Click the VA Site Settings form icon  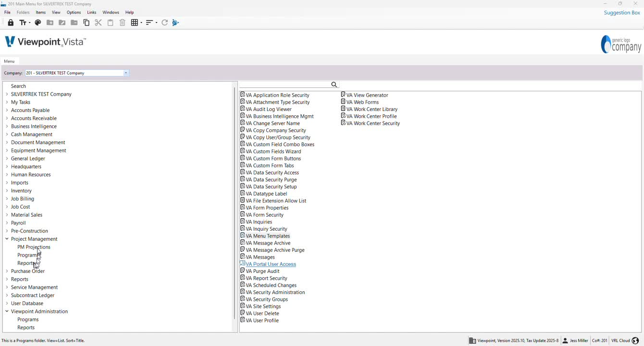pyautogui.click(x=243, y=306)
